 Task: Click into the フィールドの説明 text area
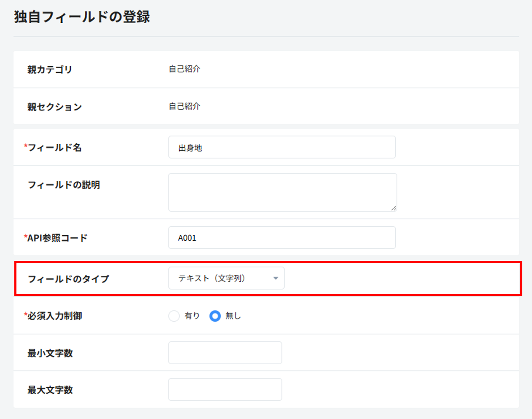pyautogui.click(x=282, y=192)
